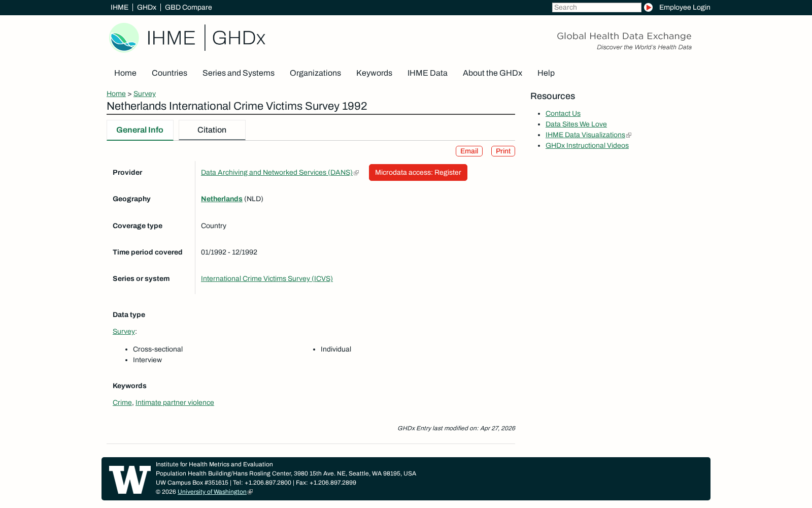This screenshot has height=508, width=812.
Task: Open Data Sites We Love link
Action: [576, 124]
